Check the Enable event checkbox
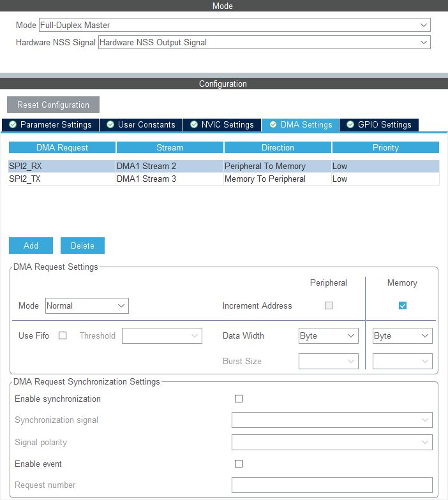This screenshot has width=448, height=500. click(x=239, y=464)
